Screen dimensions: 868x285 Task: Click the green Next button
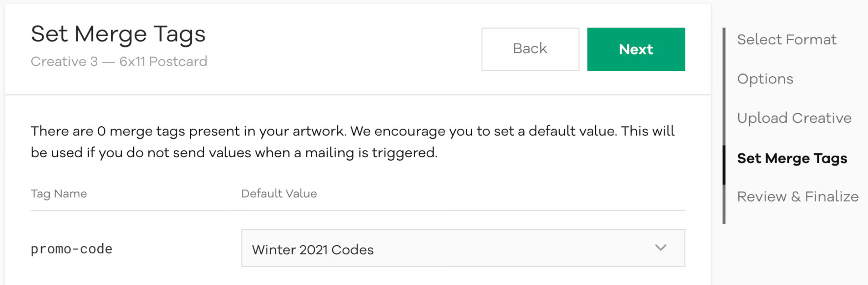pyautogui.click(x=636, y=49)
